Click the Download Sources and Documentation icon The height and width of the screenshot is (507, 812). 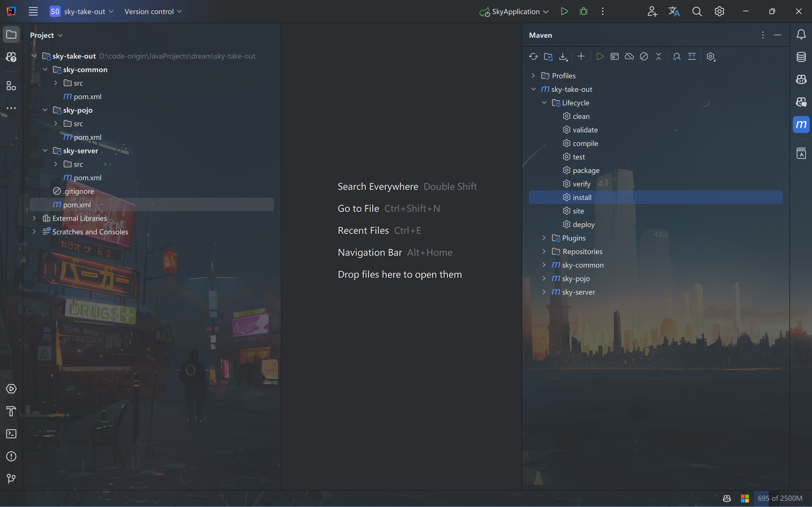[563, 56]
